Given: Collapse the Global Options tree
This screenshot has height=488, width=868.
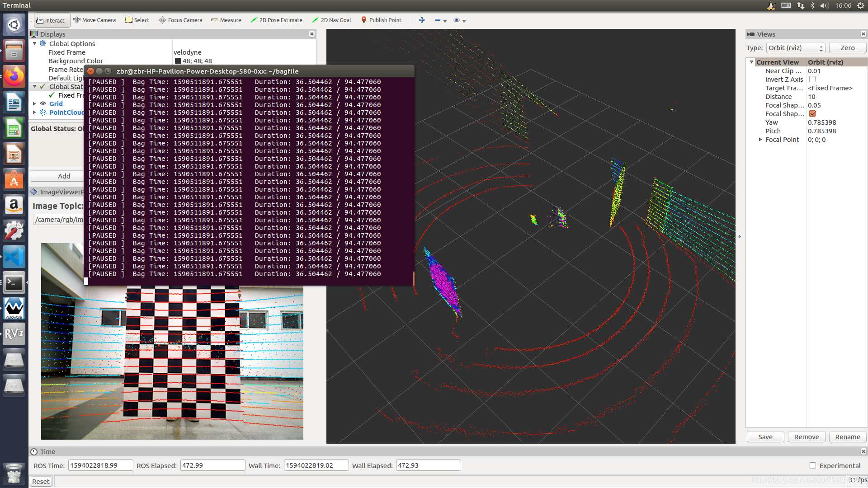Looking at the screenshot, I should [34, 44].
